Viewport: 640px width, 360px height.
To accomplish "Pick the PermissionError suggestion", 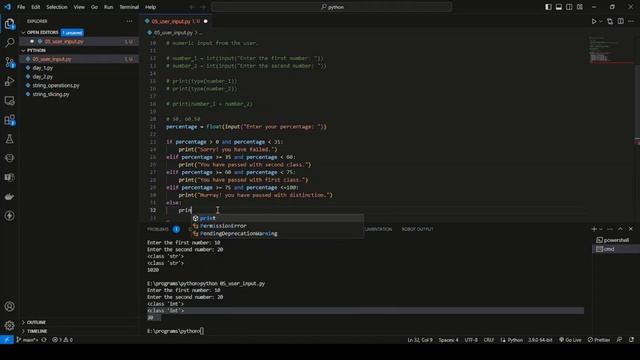I will tap(278, 226).
